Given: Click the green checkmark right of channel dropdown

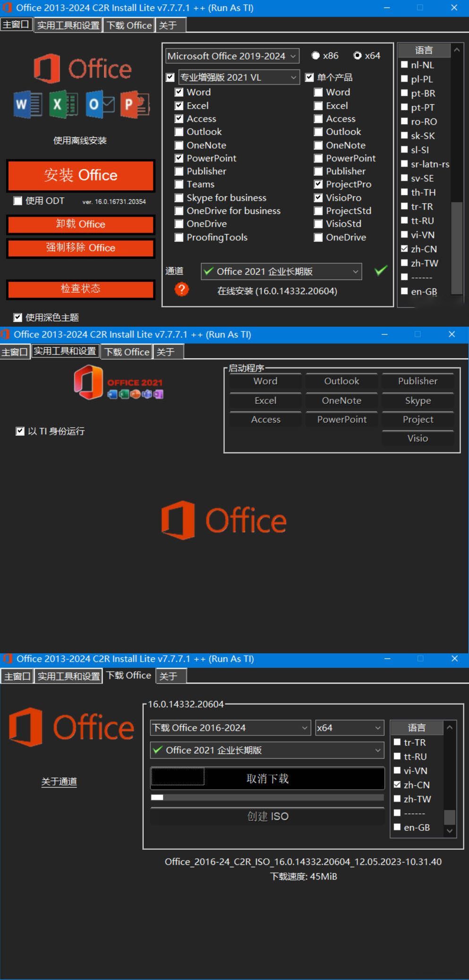Looking at the screenshot, I should (x=380, y=270).
